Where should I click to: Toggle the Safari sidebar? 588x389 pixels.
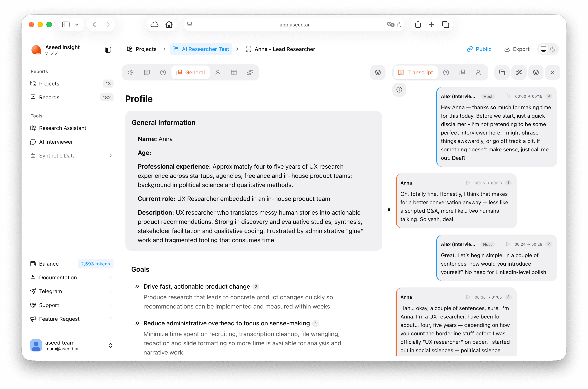[66, 24]
